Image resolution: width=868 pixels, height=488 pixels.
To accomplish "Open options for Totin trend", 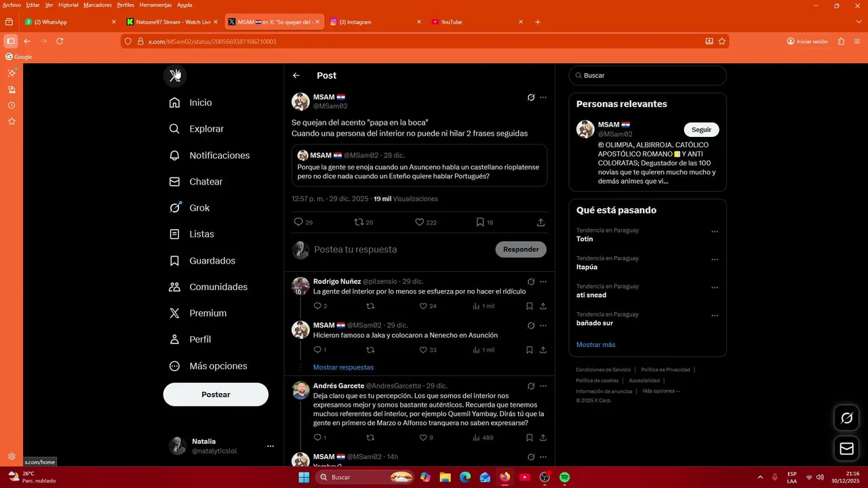I will pyautogui.click(x=715, y=231).
